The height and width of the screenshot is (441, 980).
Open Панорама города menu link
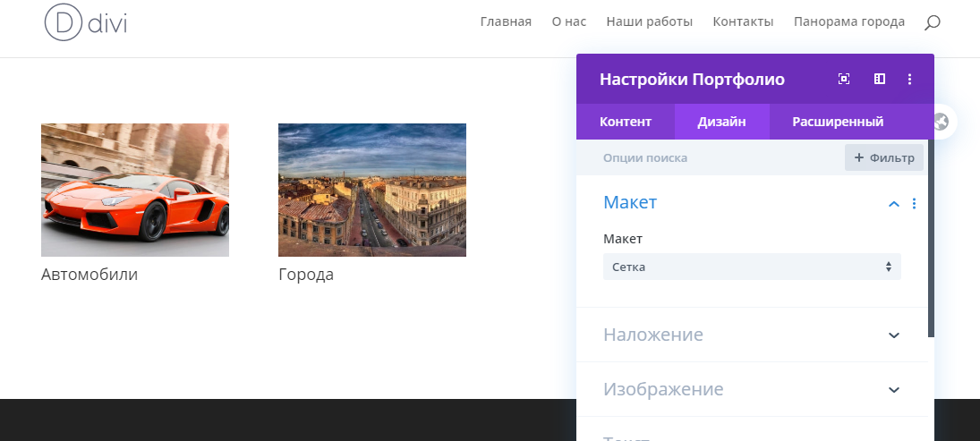click(x=849, y=21)
